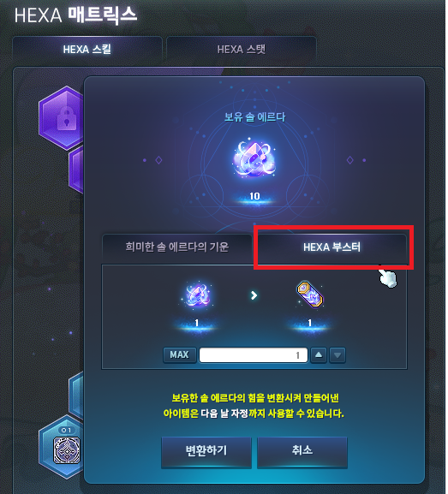Click the owned Sol Erda crystal icon
The width and height of the screenshot is (448, 494).
pos(254,158)
